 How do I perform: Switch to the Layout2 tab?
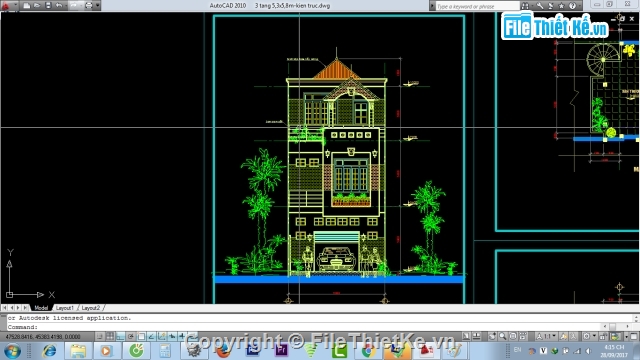click(90, 308)
